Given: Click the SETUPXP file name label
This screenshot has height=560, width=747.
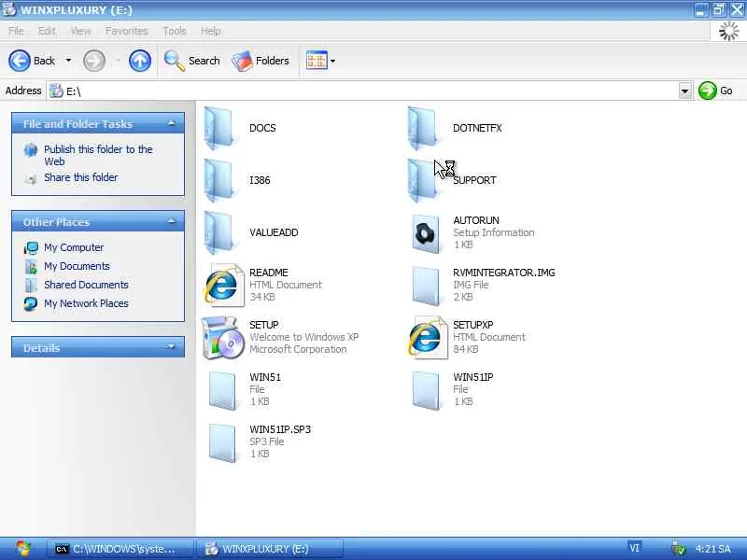Looking at the screenshot, I should coord(473,325).
